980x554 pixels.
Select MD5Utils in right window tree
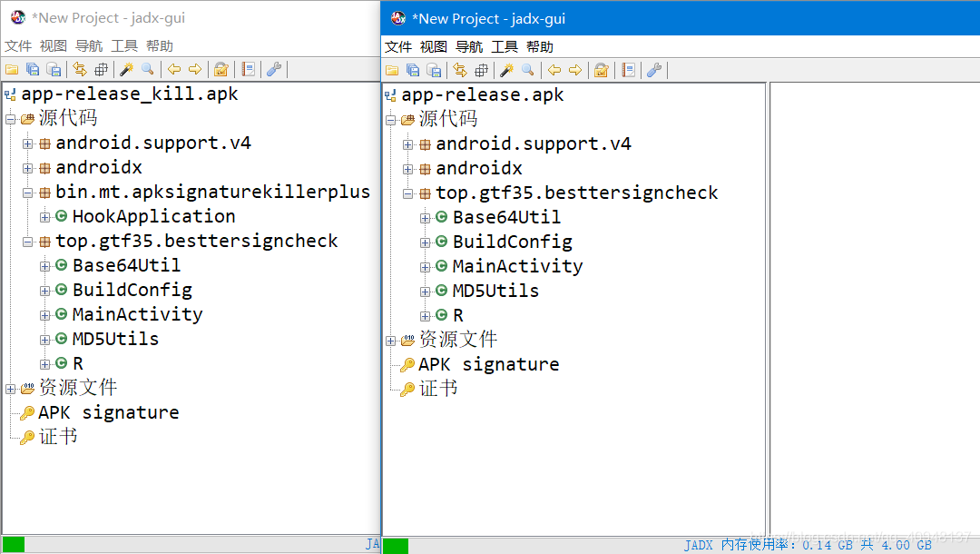pos(495,291)
